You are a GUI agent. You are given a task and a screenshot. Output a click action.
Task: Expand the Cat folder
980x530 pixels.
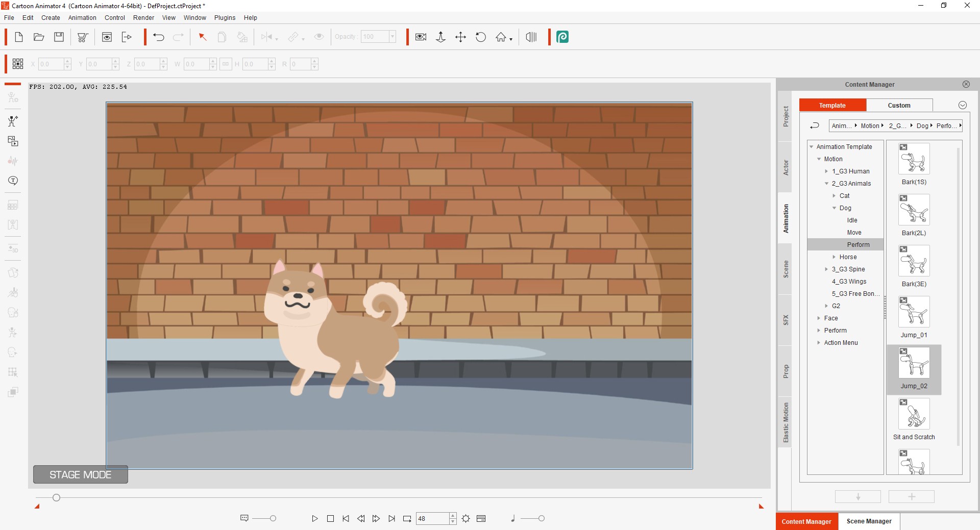(x=834, y=196)
